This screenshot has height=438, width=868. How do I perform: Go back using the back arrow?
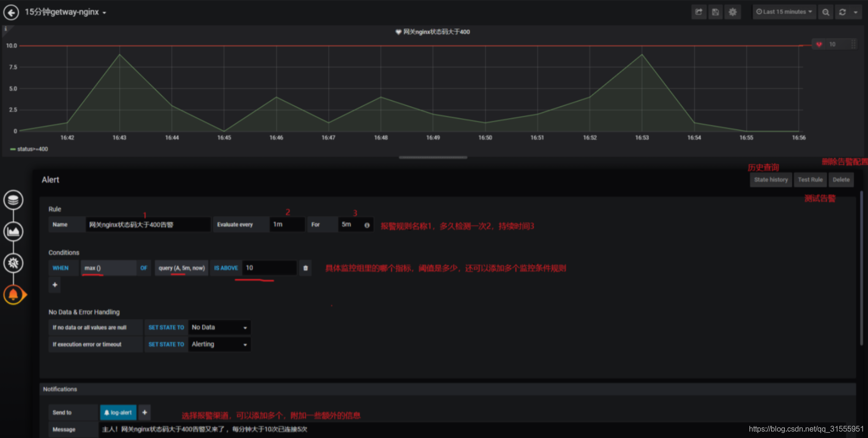tap(11, 12)
